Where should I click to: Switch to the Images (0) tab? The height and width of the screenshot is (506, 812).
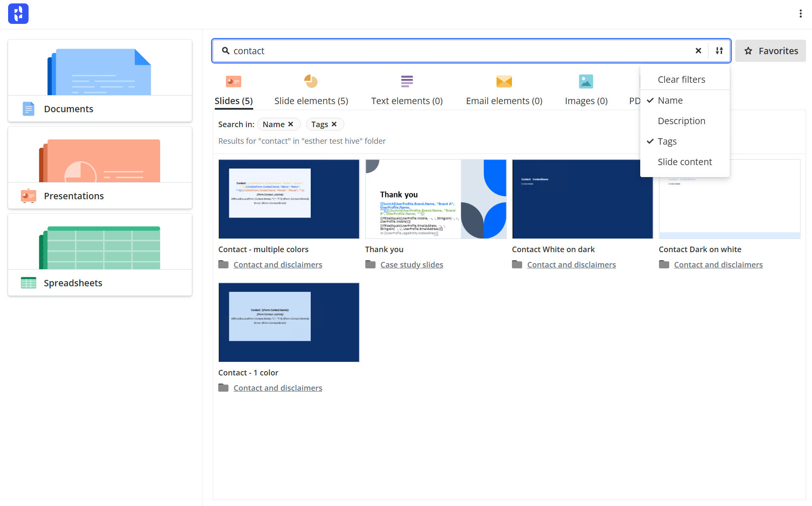(x=586, y=101)
